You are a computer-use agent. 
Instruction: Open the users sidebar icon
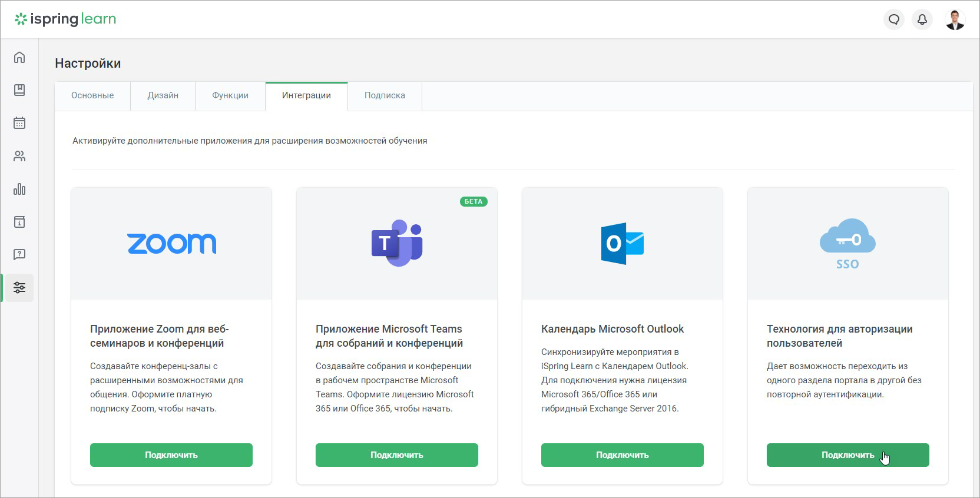[19, 156]
